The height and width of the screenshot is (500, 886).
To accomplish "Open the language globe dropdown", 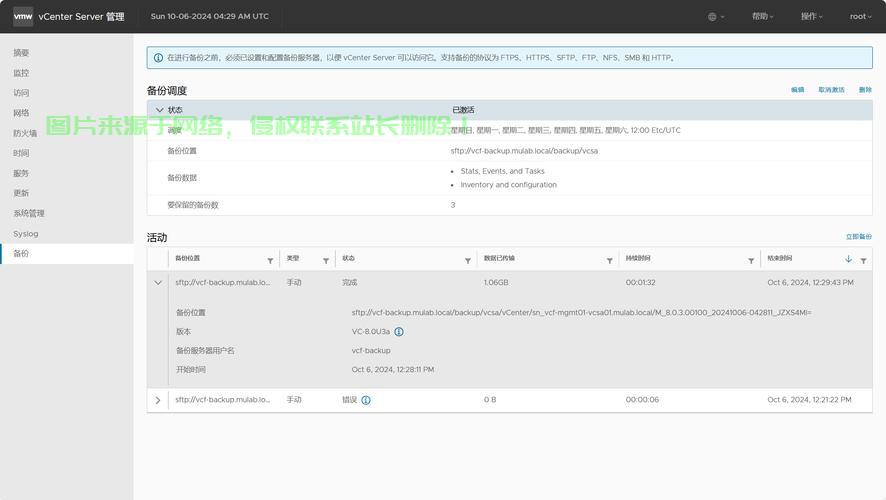I will pos(716,17).
